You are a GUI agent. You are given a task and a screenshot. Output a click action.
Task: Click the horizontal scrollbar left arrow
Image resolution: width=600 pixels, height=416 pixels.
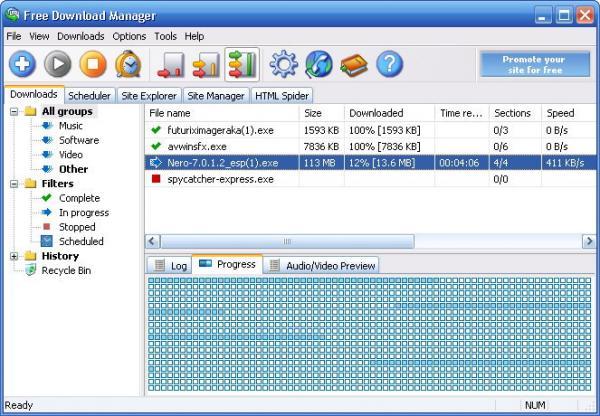[x=152, y=241]
